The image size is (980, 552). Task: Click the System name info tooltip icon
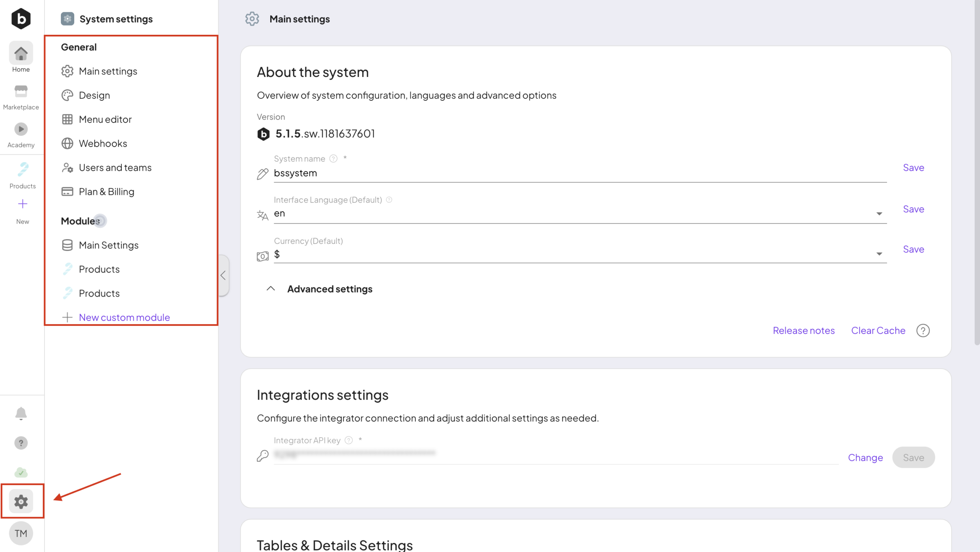click(333, 158)
